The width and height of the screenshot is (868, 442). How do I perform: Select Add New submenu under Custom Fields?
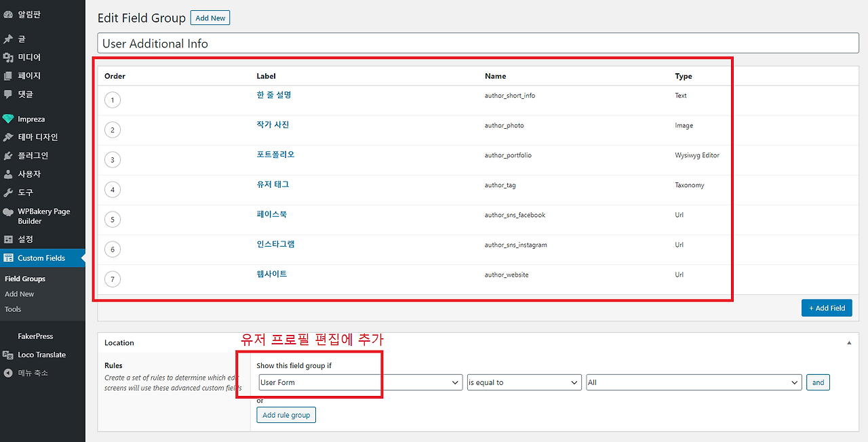[x=19, y=294]
